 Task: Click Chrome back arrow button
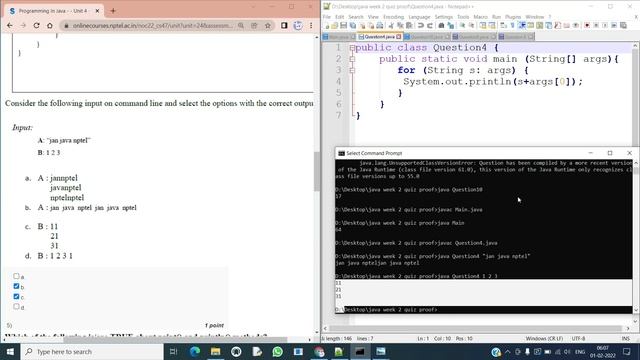coord(10,25)
